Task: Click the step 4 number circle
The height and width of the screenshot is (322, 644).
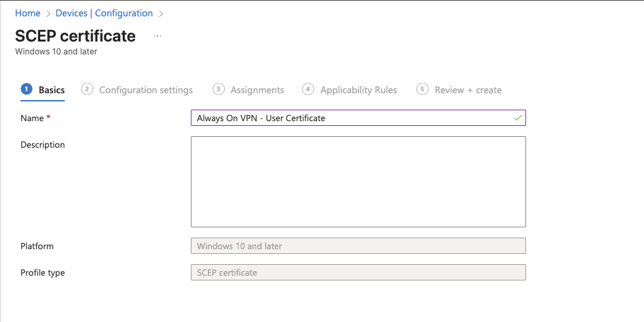Action: (308, 89)
